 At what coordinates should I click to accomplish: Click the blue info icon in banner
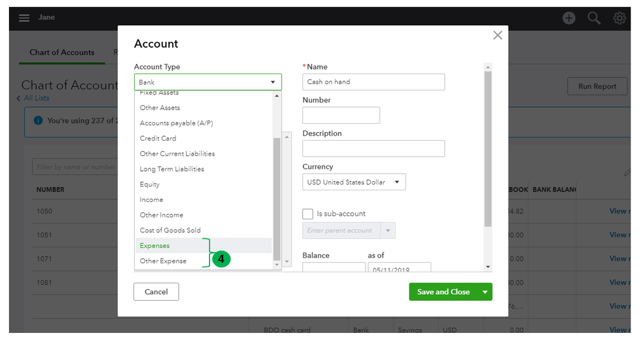(x=38, y=121)
